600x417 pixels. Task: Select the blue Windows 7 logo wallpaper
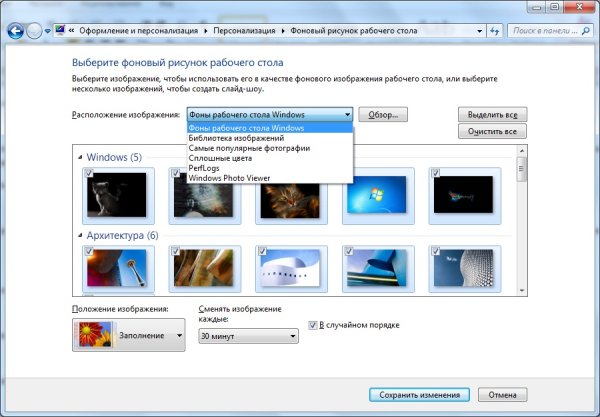tap(377, 195)
